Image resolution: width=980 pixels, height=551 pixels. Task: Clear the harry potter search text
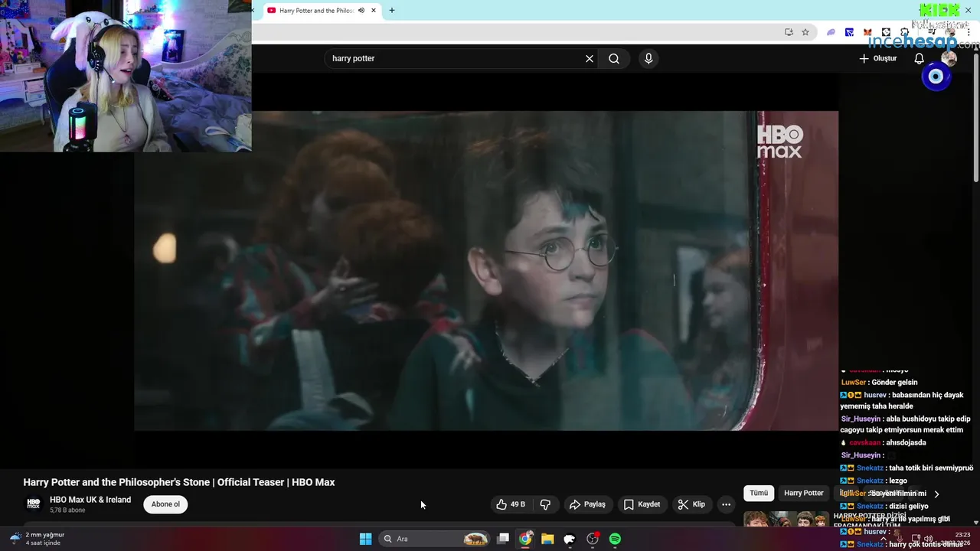coord(590,59)
